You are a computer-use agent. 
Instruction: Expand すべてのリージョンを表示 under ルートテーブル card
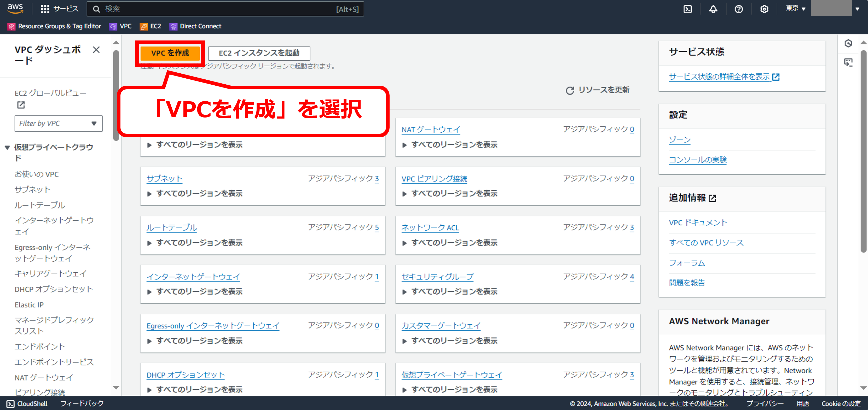pyautogui.click(x=195, y=243)
